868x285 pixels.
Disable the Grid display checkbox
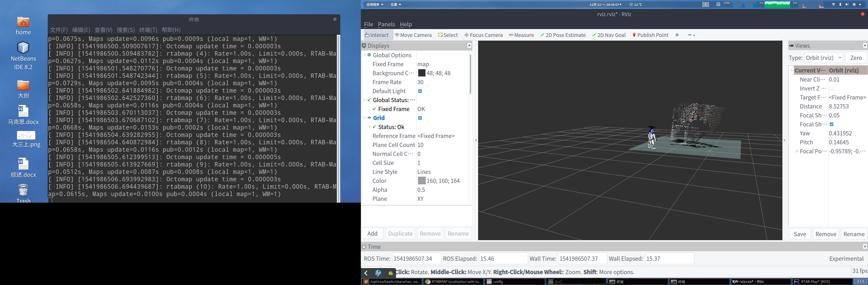pyautogui.click(x=420, y=118)
